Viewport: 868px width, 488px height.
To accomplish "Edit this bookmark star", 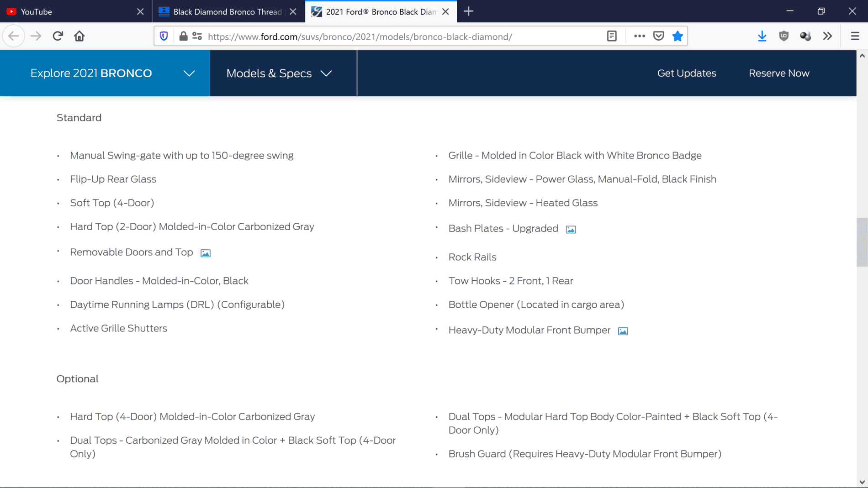I will coord(677,36).
